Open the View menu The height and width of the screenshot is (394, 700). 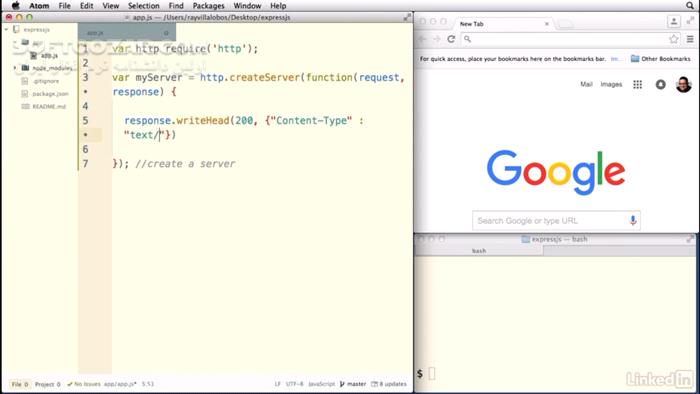(111, 6)
